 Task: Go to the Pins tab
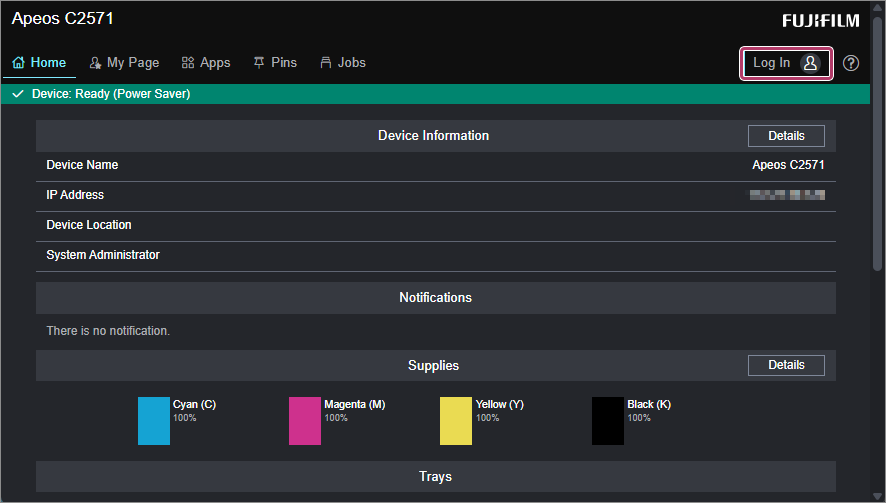[275, 63]
